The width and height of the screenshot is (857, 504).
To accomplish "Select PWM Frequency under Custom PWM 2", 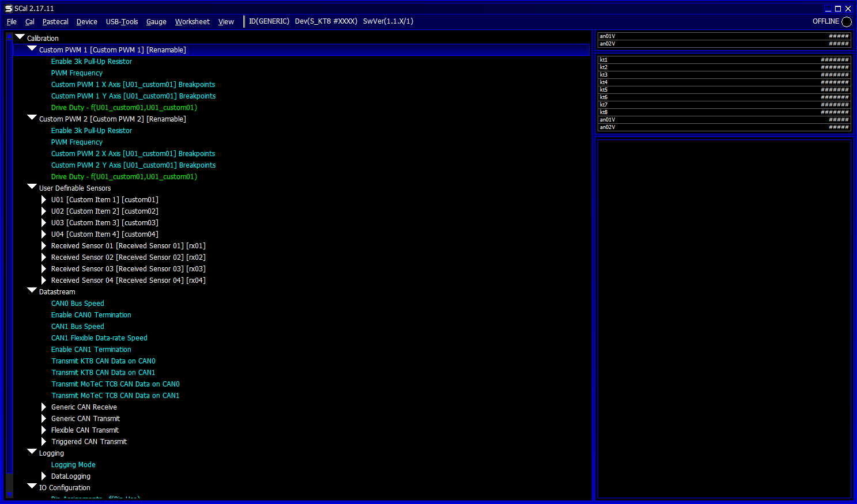I will (x=77, y=142).
